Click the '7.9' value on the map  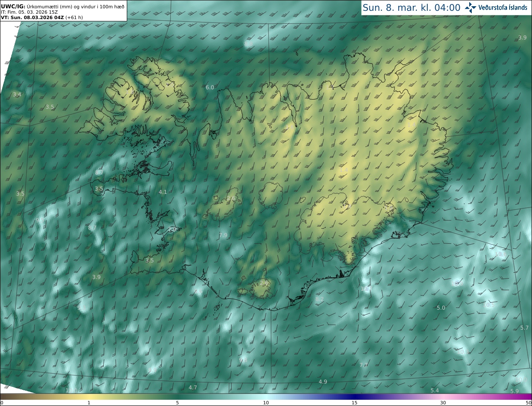[223, 235]
